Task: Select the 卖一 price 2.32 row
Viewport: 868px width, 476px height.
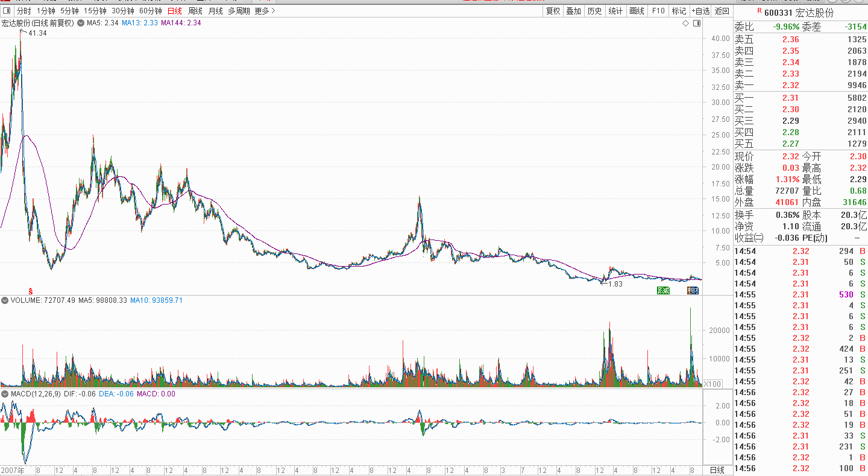Action: 800,85
